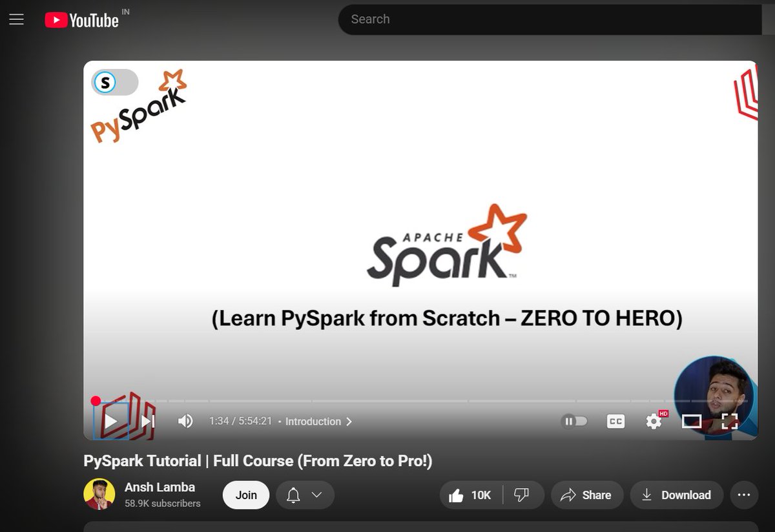Open the YouTube sidebar menu

[x=16, y=19]
